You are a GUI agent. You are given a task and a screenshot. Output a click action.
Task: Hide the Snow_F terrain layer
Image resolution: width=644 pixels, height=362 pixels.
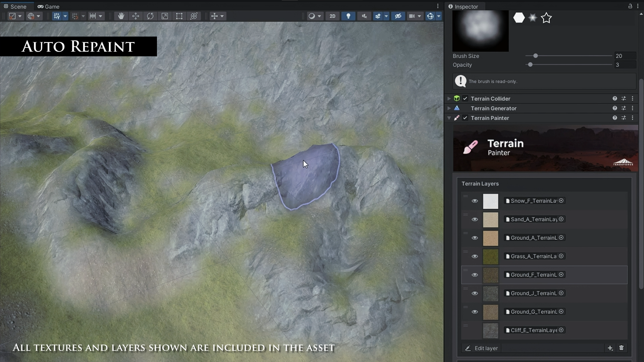click(475, 201)
